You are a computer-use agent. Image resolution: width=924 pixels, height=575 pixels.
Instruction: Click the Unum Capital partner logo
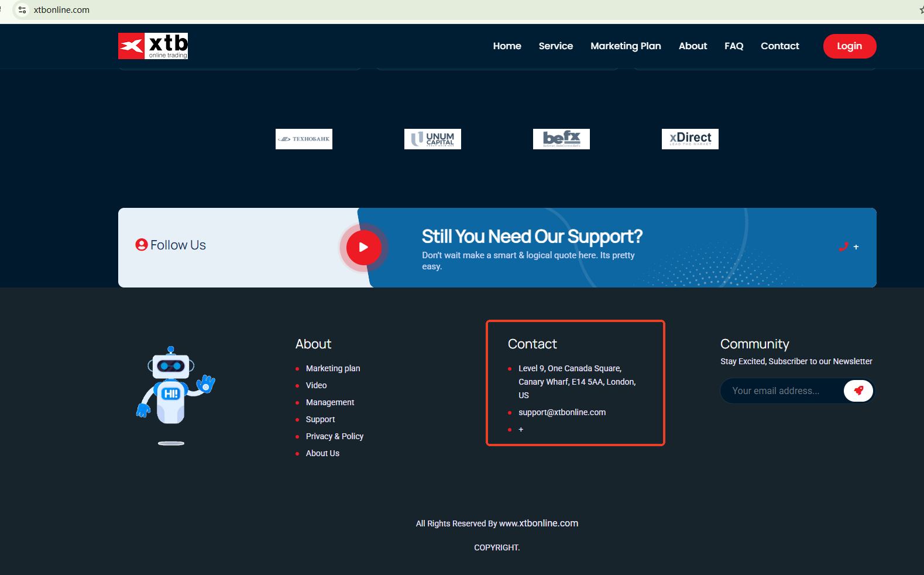pyautogui.click(x=432, y=139)
